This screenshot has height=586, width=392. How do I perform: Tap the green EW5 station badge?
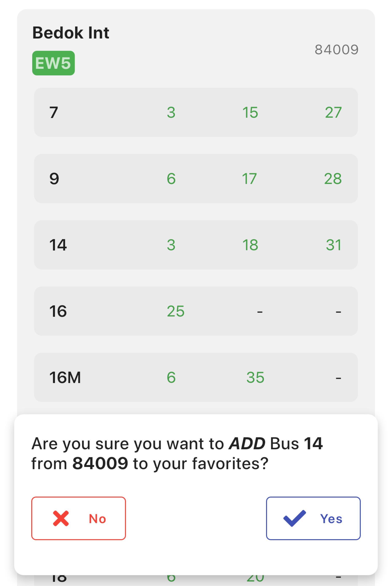(53, 63)
